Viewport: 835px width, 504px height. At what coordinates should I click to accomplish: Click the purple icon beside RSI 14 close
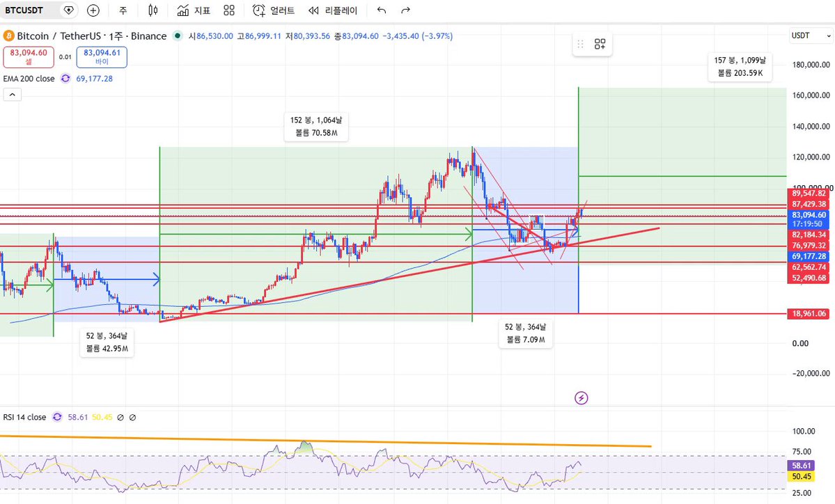tap(57, 417)
